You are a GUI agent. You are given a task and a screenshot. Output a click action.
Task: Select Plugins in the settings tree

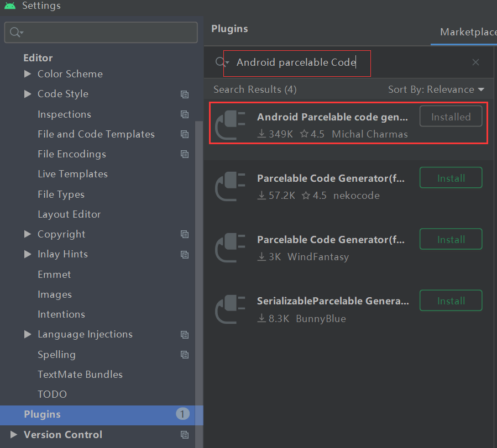tap(101, 415)
